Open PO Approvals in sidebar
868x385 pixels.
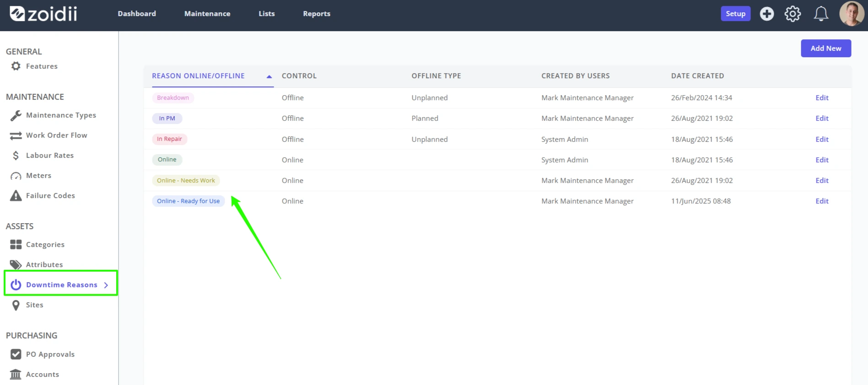50,354
